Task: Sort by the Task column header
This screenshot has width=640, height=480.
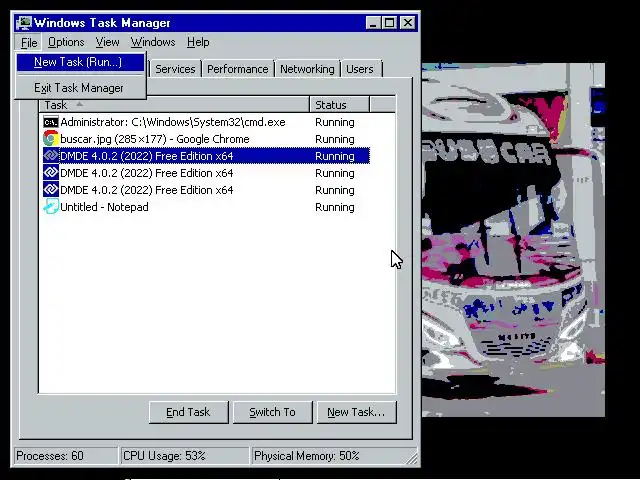Action: [174, 105]
